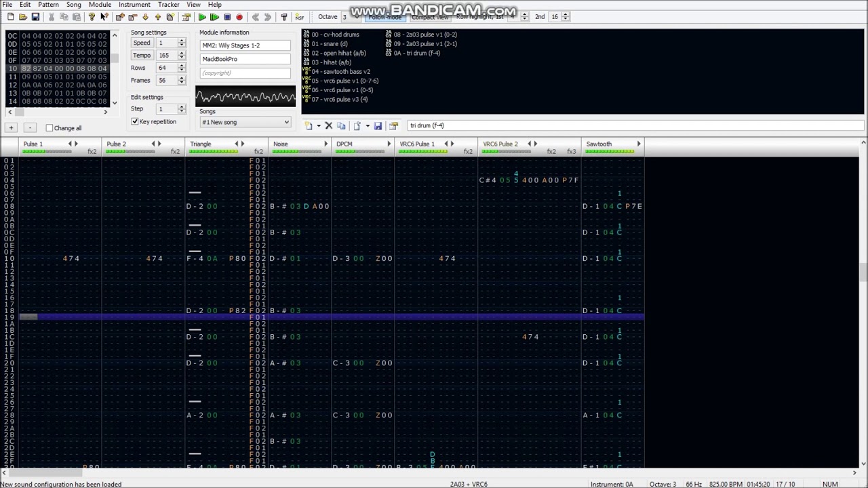Click the Rows spinner arrows

[x=182, y=68]
